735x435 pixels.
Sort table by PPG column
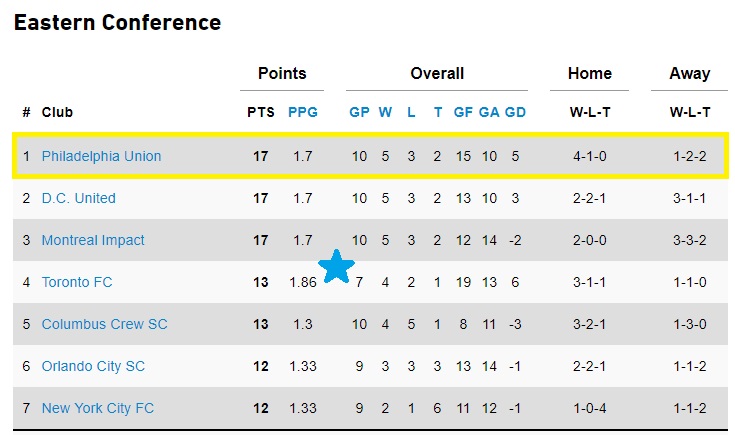(303, 112)
